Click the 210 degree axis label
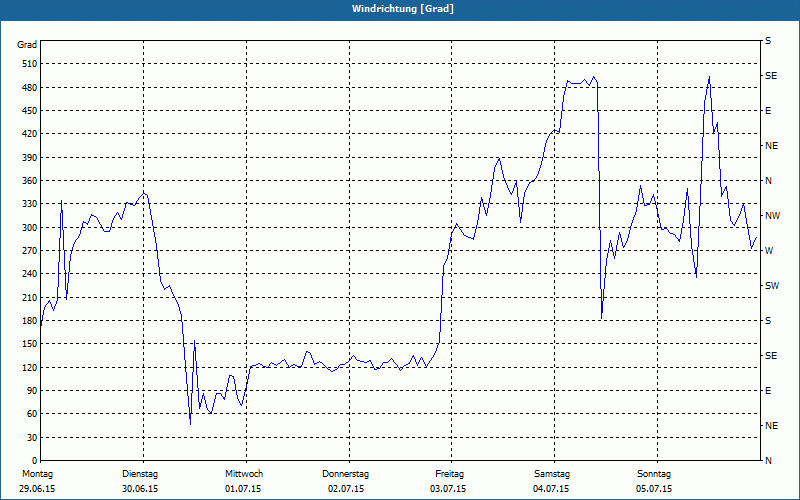This screenshot has height=500, width=800. tap(30, 297)
